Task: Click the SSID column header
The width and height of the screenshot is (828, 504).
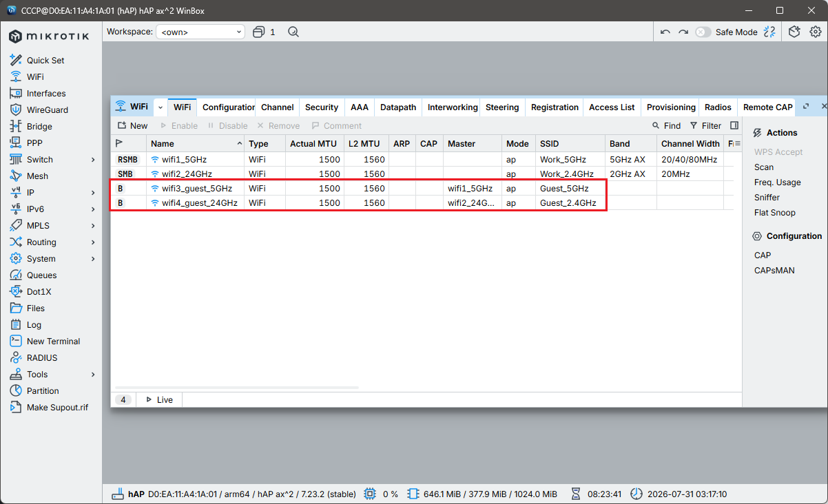Action: click(x=570, y=143)
